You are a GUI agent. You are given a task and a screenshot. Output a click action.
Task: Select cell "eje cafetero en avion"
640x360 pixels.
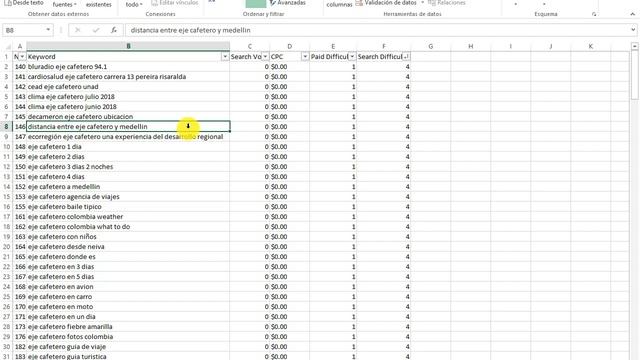(x=128, y=287)
